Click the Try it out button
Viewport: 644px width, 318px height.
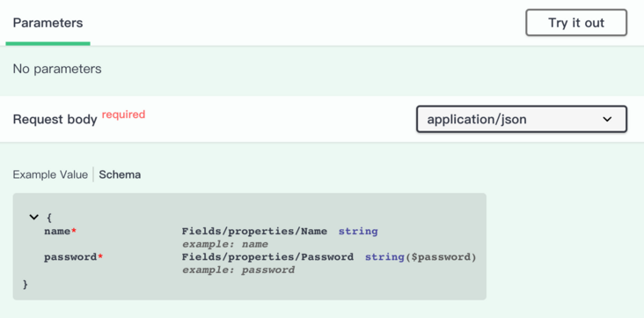pos(576,23)
